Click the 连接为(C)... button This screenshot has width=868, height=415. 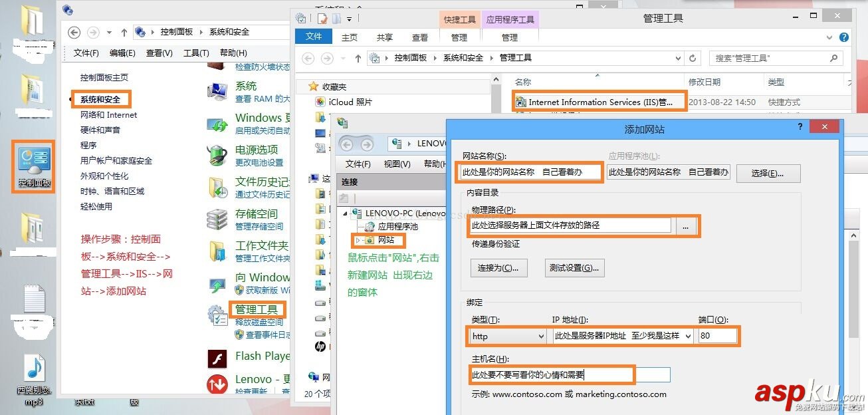click(498, 268)
